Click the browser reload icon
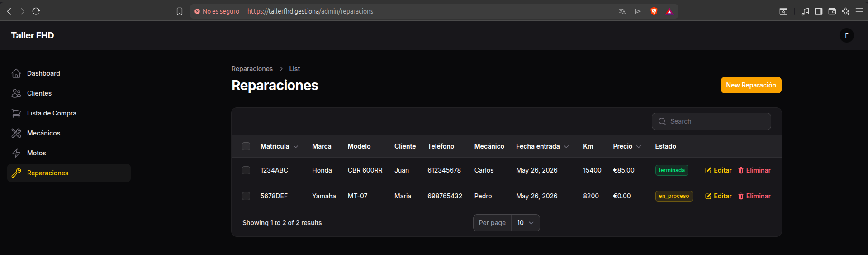This screenshot has height=255, width=868. coord(36,11)
